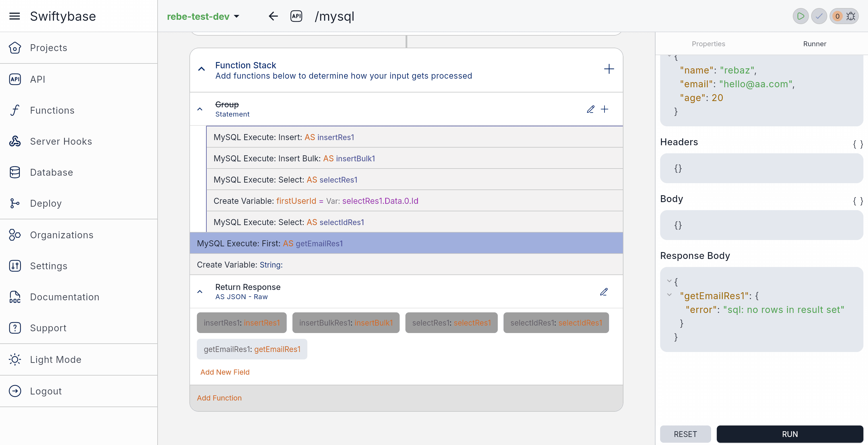Click the Database cylinder icon
Image resolution: width=868 pixels, height=445 pixels.
[15, 172]
